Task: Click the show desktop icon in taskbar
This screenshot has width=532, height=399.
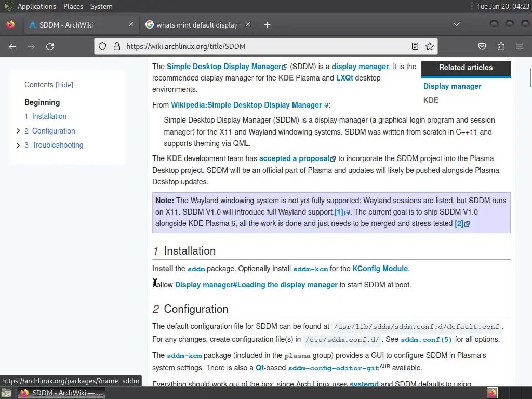Action: [x=6, y=393]
